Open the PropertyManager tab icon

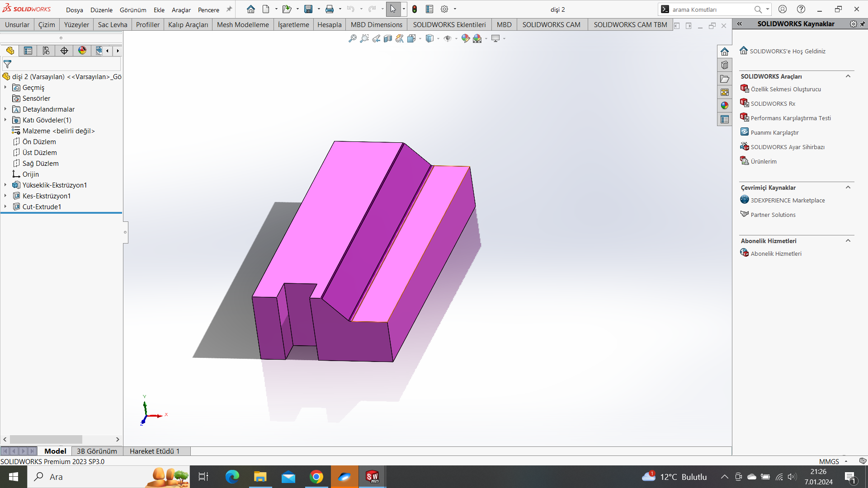click(x=28, y=51)
